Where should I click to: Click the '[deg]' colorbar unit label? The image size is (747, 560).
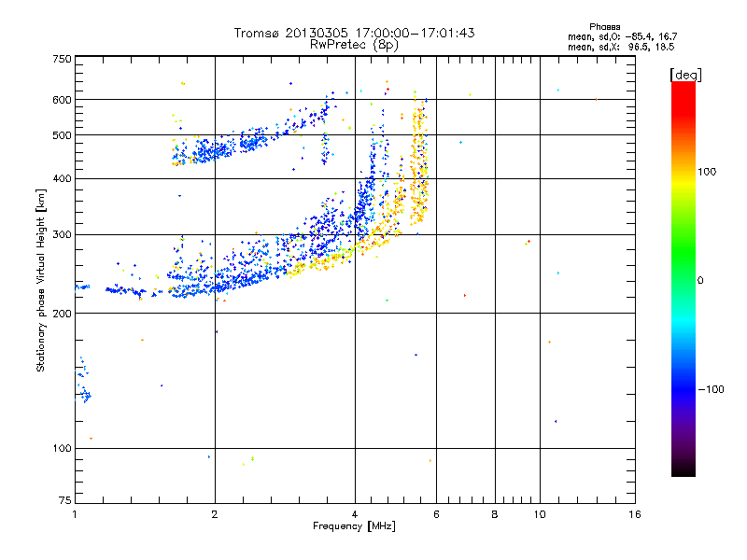[x=685, y=75]
